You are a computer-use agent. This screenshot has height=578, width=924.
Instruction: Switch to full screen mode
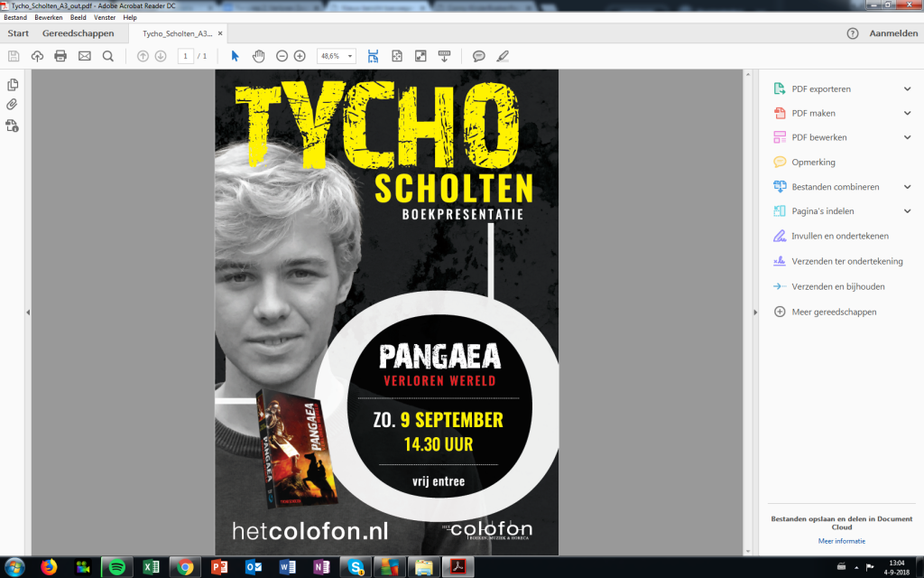pos(420,56)
